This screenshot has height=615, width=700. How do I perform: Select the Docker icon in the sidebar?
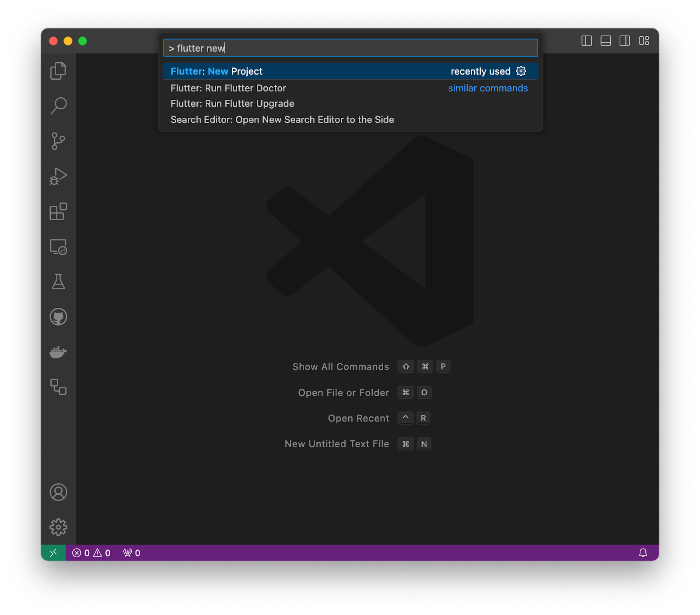pos(59,351)
